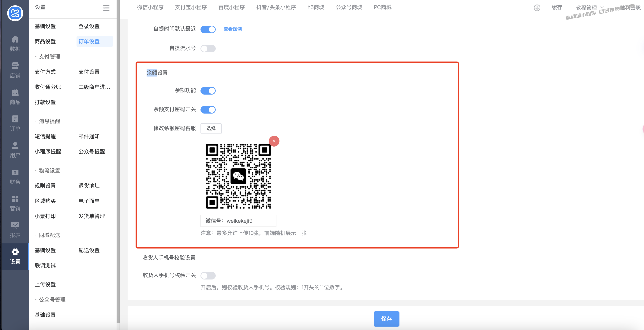Open 支付方式 menu item
The height and width of the screenshot is (330, 644).
(45, 72)
